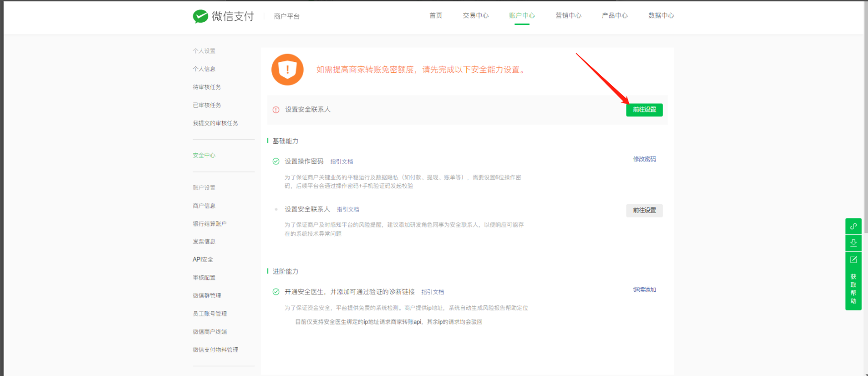The width and height of the screenshot is (868, 376).
Task: Click the green link icon in floating sidebar
Action: [853, 226]
